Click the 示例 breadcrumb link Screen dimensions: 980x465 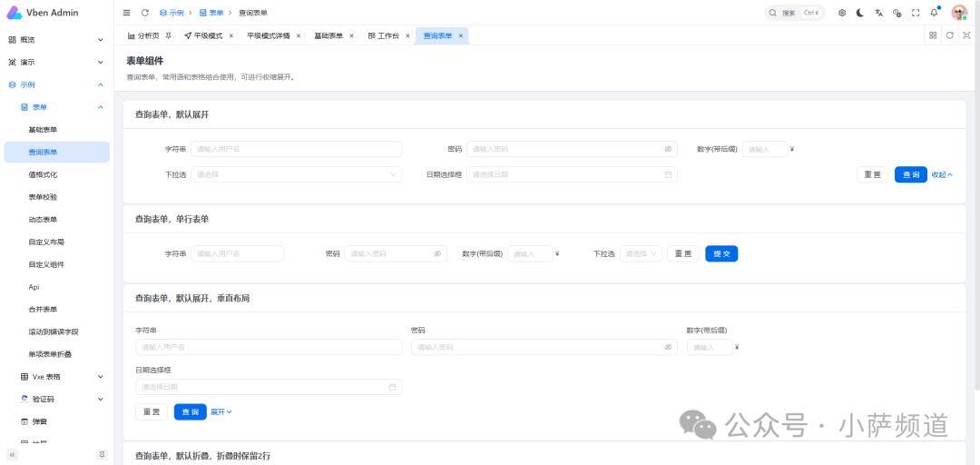point(171,13)
